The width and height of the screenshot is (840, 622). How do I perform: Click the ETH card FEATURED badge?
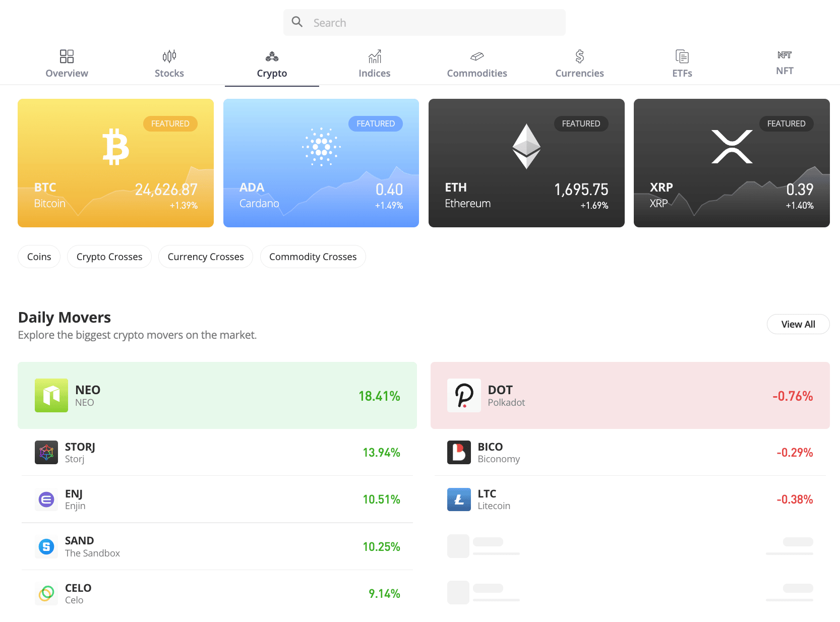click(581, 123)
